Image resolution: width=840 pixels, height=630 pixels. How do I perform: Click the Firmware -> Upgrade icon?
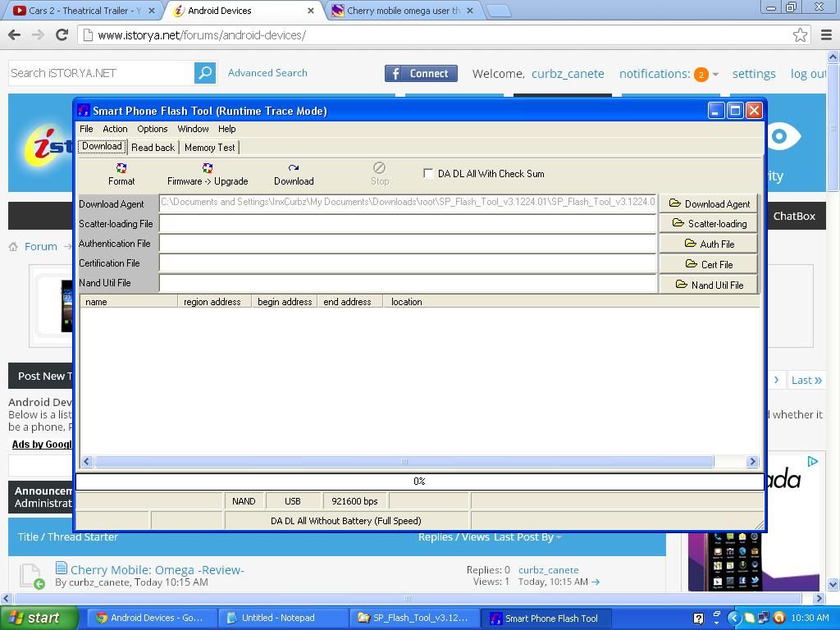click(x=208, y=168)
